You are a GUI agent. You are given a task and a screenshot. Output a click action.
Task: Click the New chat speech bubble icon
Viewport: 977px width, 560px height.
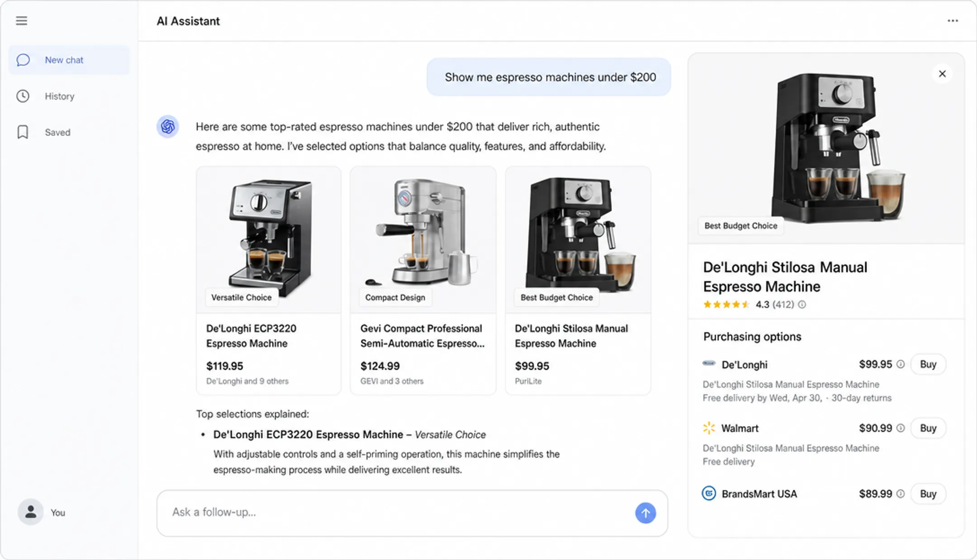coord(23,60)
